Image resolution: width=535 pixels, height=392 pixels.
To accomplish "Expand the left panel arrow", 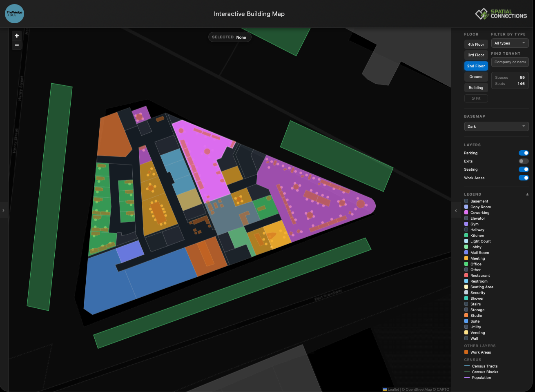I will (3, 210).
